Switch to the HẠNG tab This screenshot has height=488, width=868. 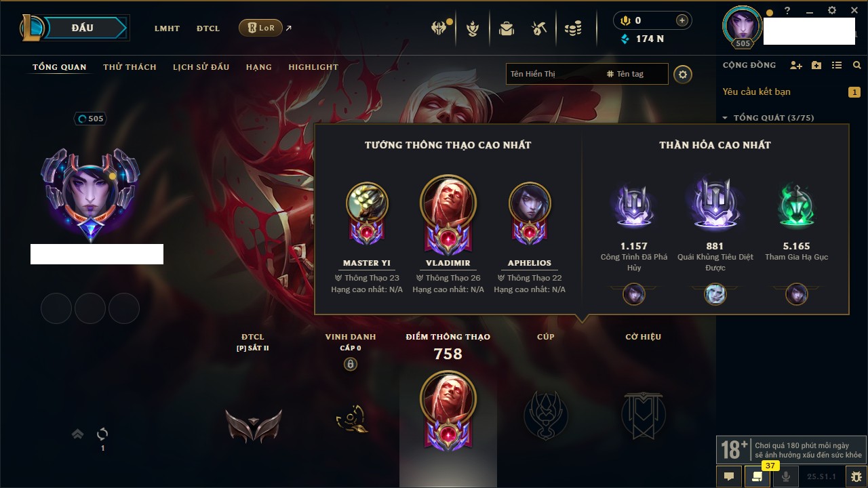(258, 67)
